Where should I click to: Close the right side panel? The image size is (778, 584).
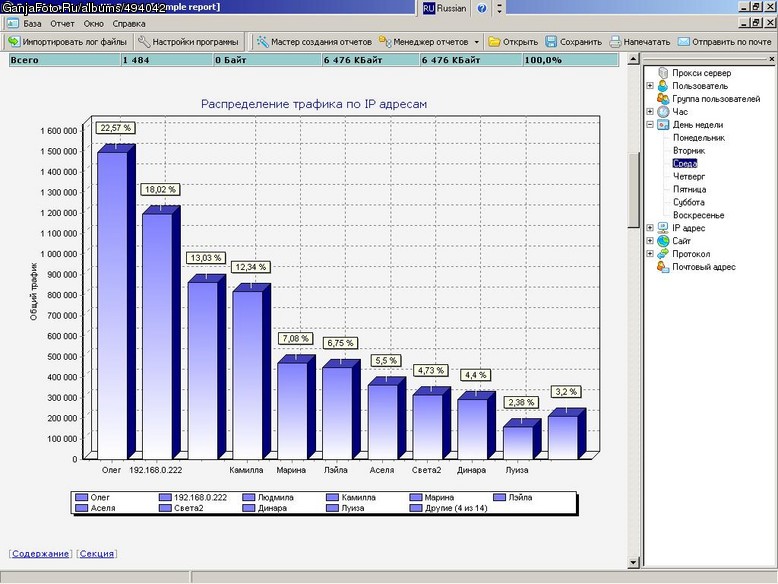pyautogui.click(x=772, y=59)
